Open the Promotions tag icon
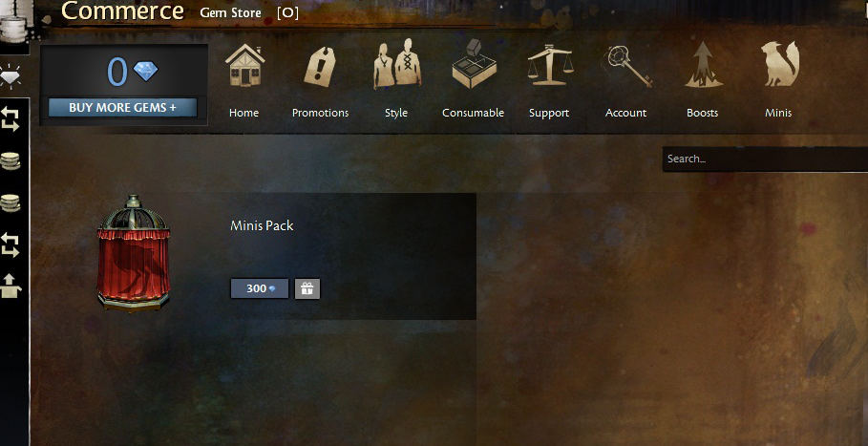Screen dimensions: 868x446 [x=320, y=66]
